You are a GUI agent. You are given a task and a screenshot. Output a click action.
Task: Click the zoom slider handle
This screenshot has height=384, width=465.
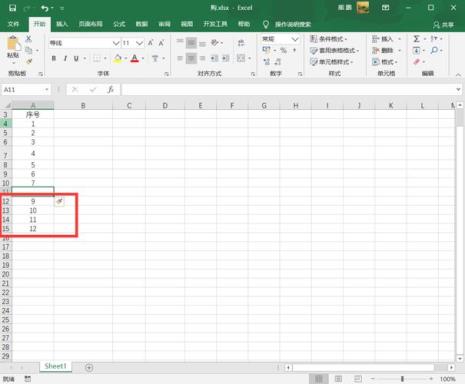[x=402, y=379]
